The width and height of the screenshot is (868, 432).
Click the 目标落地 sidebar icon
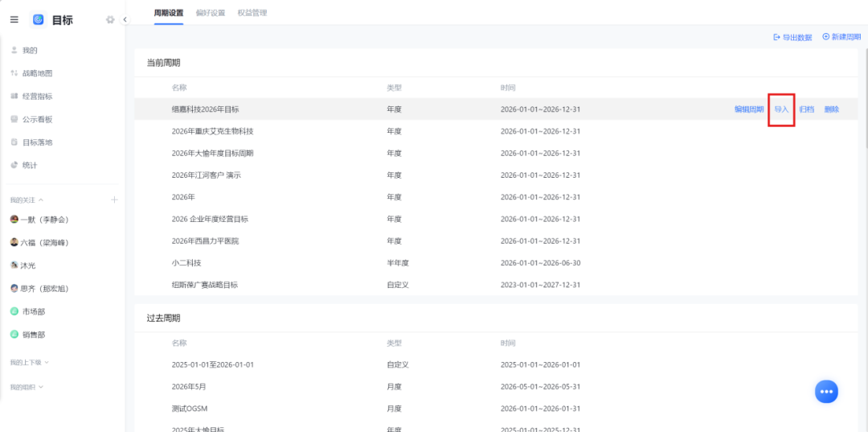coord(14,142)
